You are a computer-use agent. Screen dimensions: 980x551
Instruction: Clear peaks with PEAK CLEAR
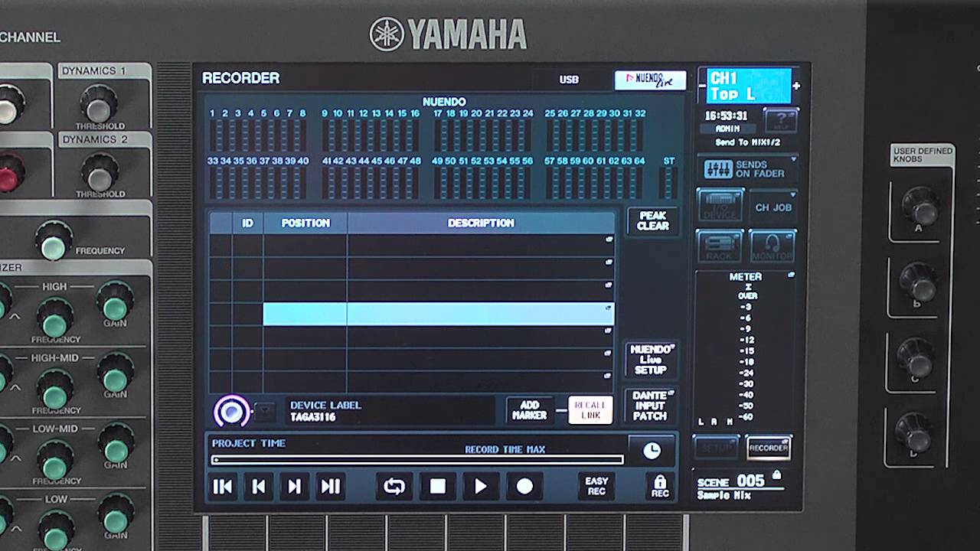coord(652,221)
